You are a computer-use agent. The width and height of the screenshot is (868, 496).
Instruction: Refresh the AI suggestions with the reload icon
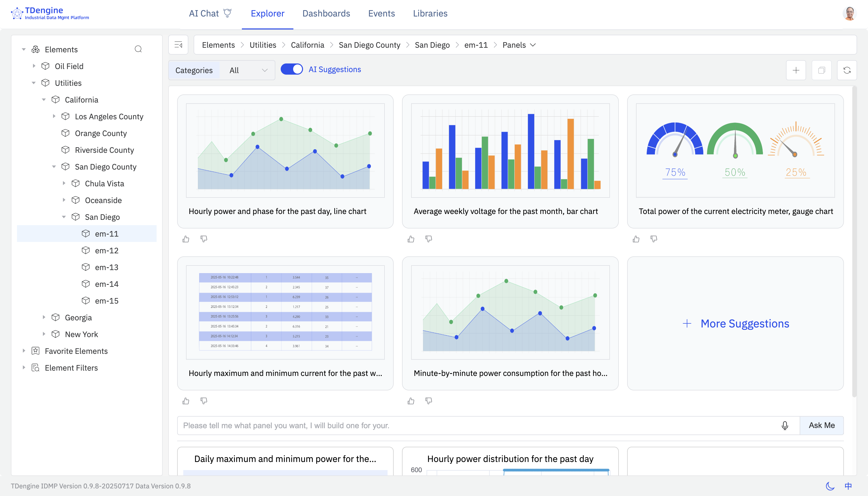847,70
